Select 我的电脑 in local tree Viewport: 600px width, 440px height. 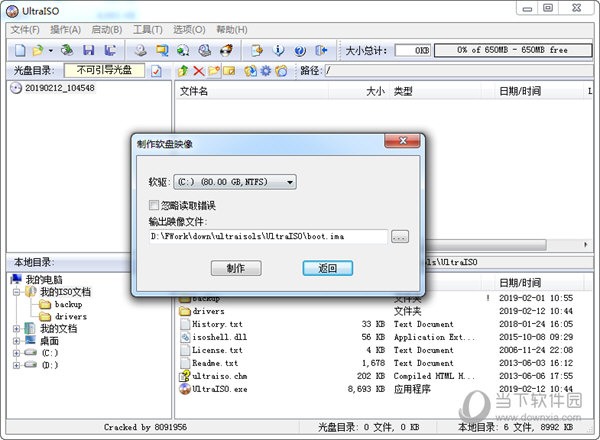click(x=37, y=280)
